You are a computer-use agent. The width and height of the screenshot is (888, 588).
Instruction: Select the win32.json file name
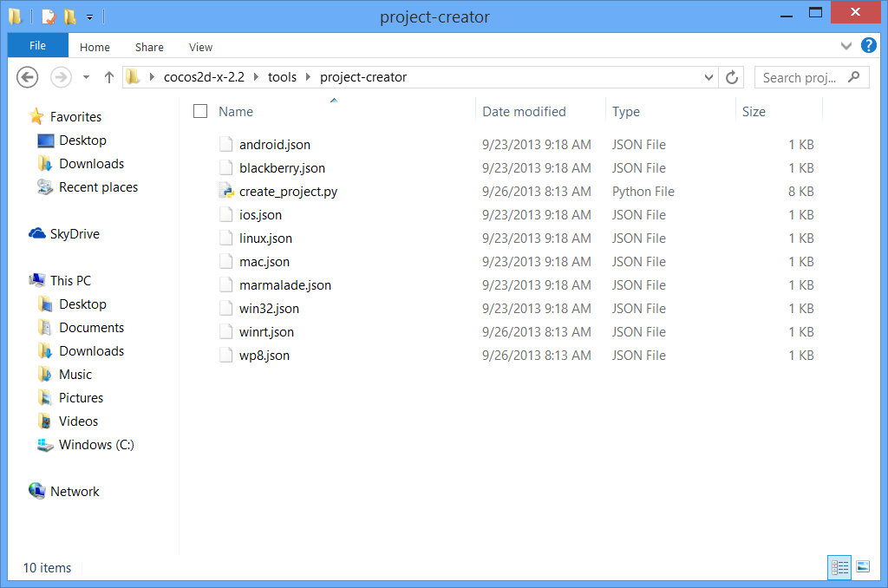[x=269, y=309]
